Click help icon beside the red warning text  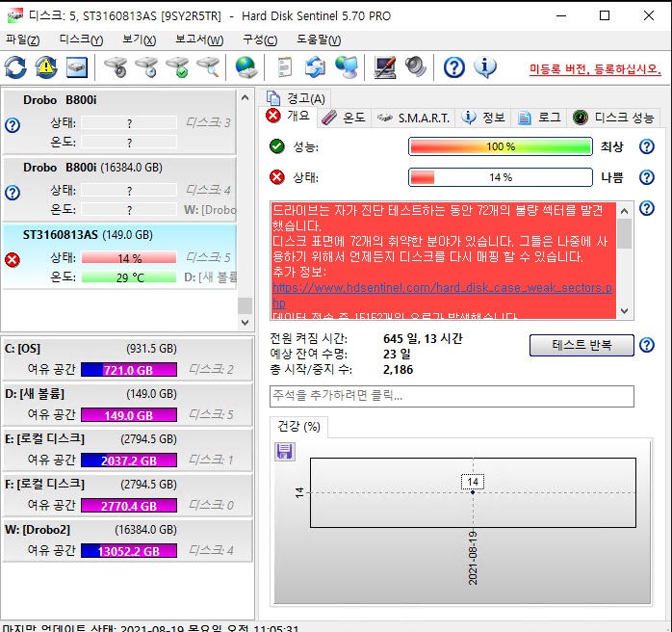[x=647, y=208]
